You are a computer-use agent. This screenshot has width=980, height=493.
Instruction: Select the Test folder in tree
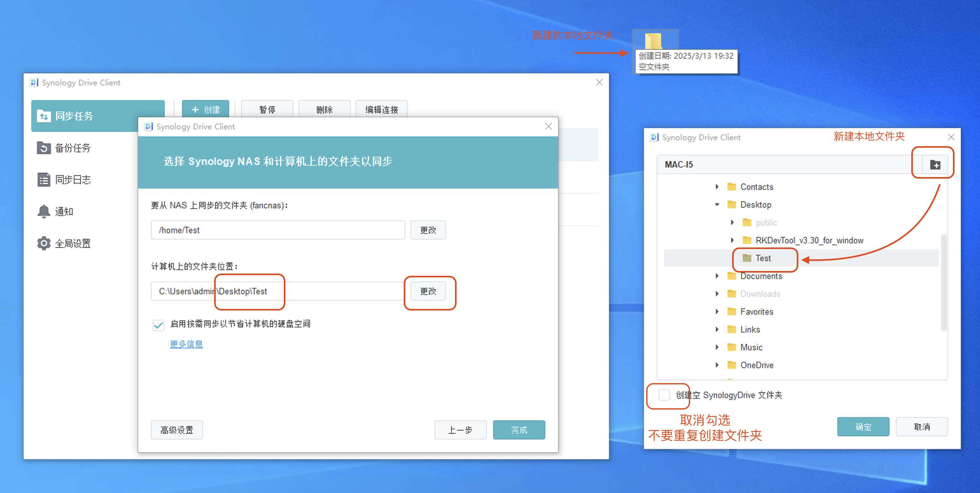(x=801, y=258)
